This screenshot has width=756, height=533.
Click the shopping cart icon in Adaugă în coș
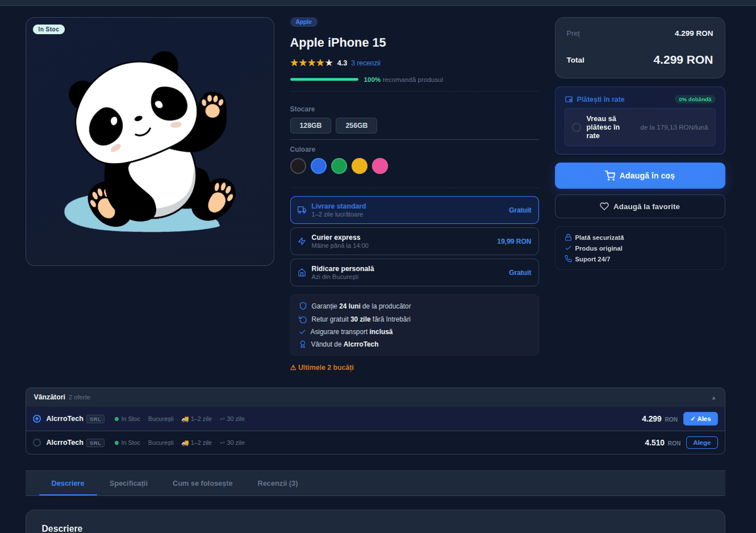[610, 176]
